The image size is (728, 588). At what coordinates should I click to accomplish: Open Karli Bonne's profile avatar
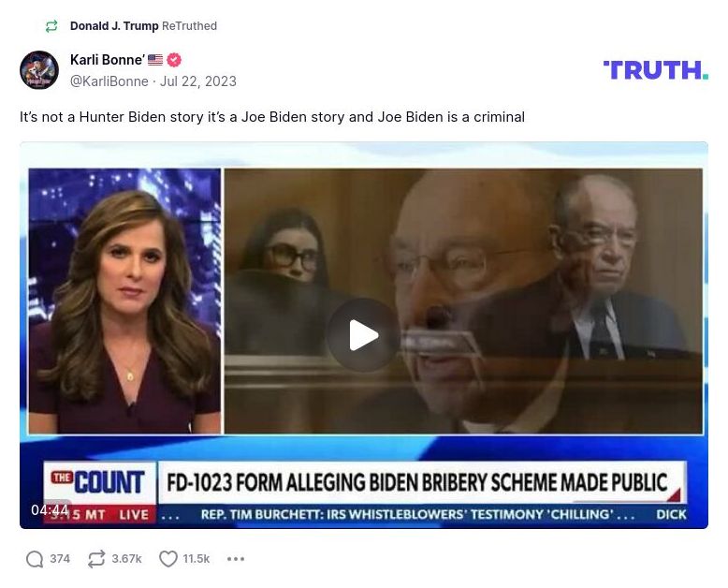(39, 70)
